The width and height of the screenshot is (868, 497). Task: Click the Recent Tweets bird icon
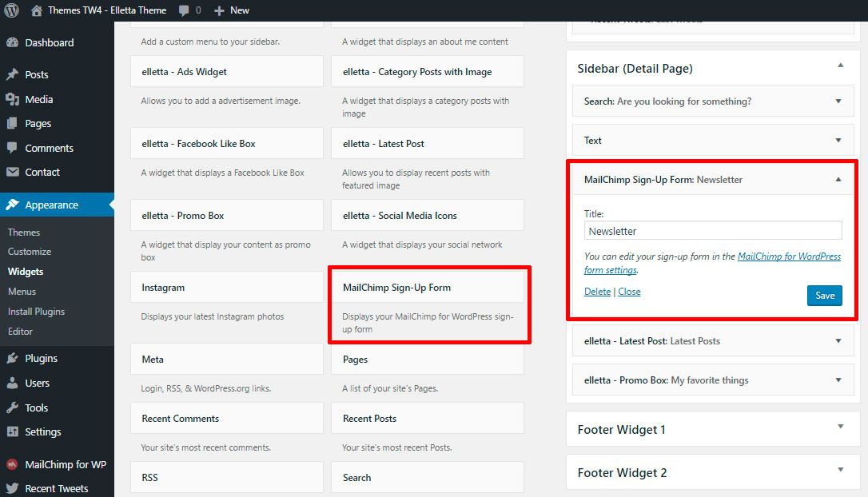[12, 488]
